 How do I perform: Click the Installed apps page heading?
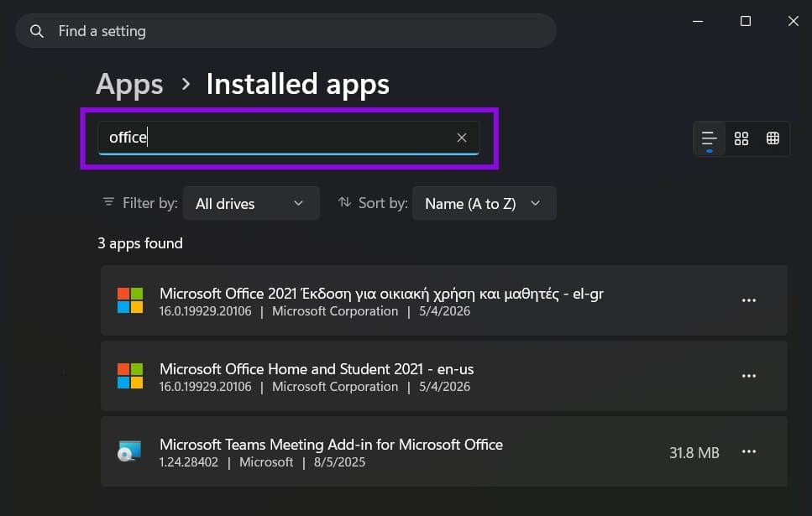pyautogui.click(x=298, y=85)
